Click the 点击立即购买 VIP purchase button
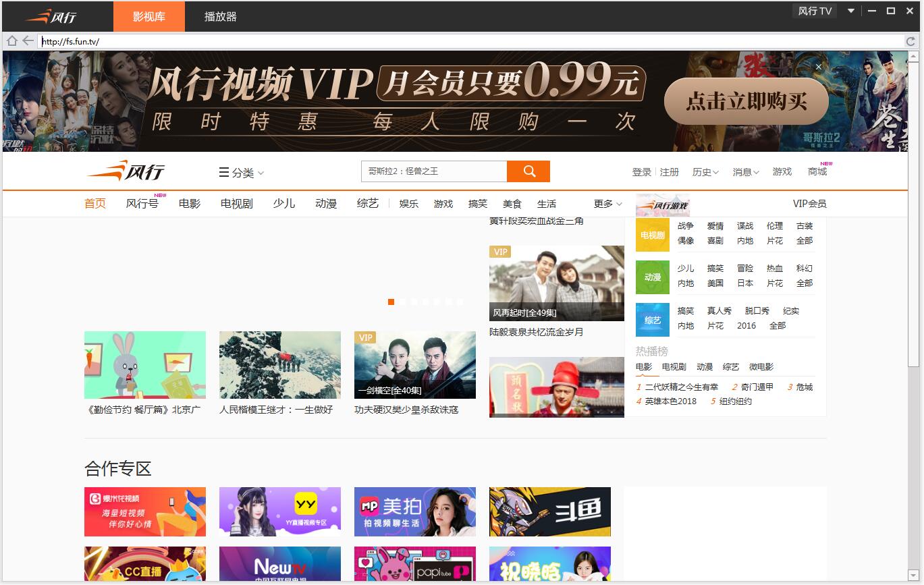This screenshot has width=924, height=585. pos(745,101)
